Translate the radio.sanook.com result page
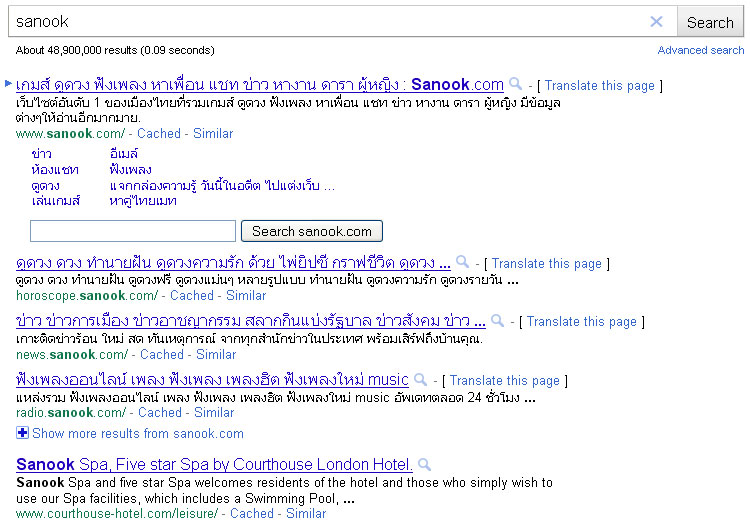Image resolution: width=750 pixels, height=529 pixels. point(504,381)
